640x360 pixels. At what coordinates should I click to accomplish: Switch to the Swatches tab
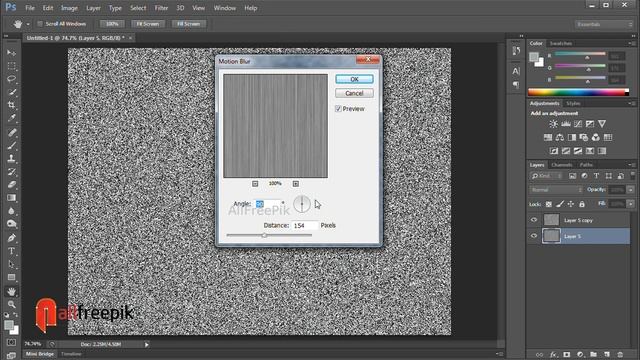pos(560,43)
